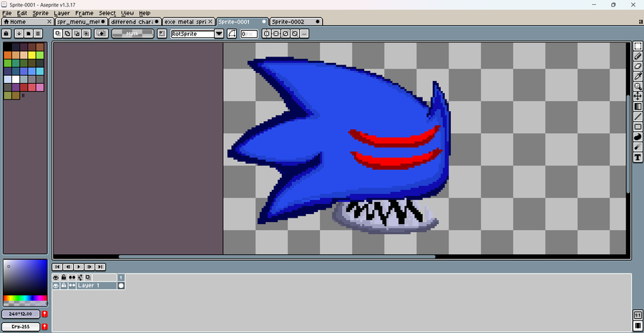Select the Pencil tool
Image resolution: width=644 pixels, height=333 pixels.
pyautogui.click(x=638, y=57)
